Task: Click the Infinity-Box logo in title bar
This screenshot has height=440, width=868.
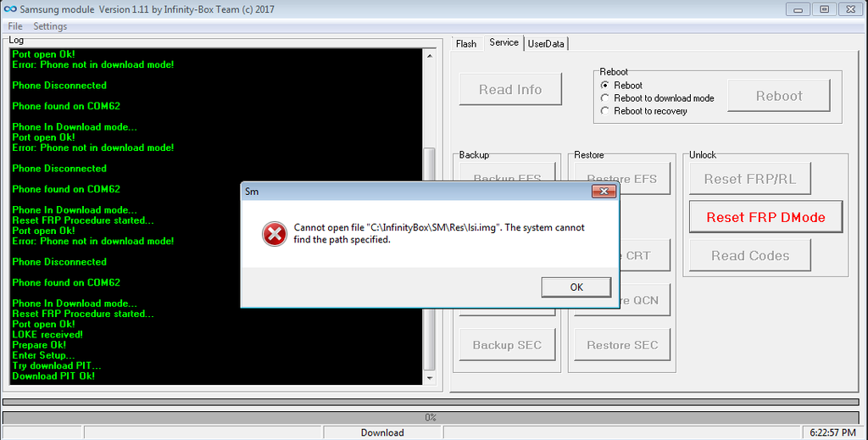Action: [10, 8]
